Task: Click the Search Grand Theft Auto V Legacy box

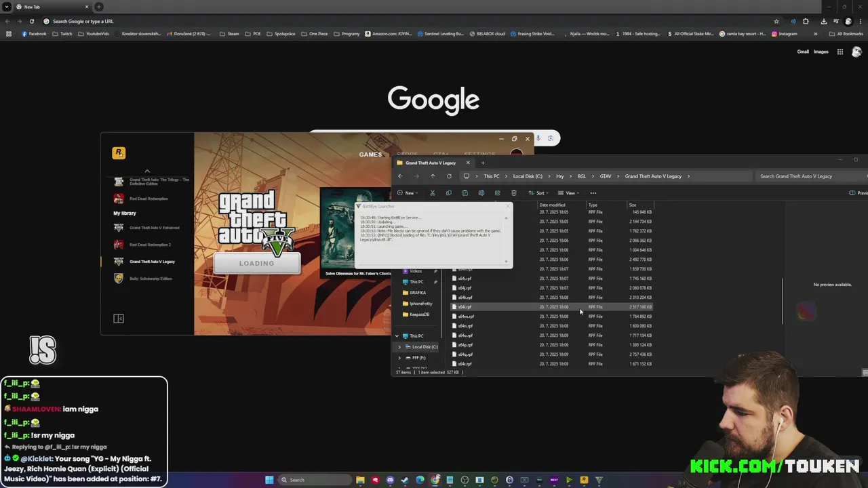Action: tap(810, 176)
